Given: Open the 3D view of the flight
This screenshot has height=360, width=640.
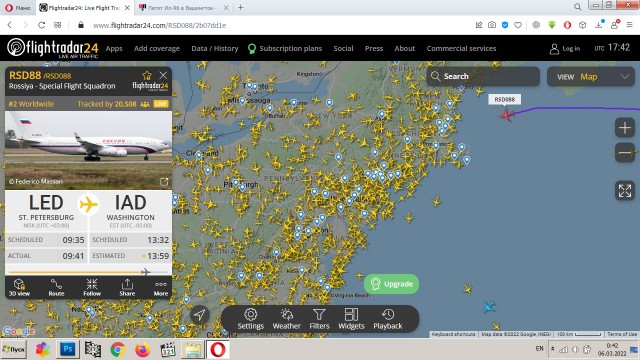Looking at the screenshot, I should (19, 287).
